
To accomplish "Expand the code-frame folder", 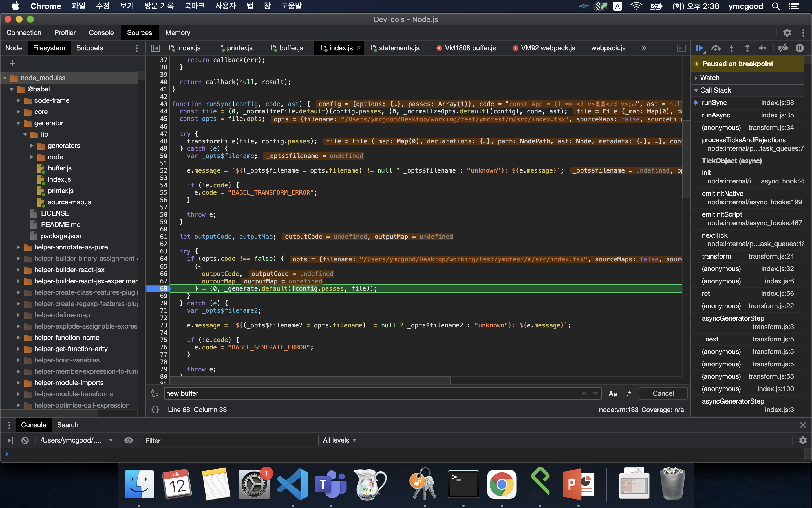I will (x=18, y=100).
